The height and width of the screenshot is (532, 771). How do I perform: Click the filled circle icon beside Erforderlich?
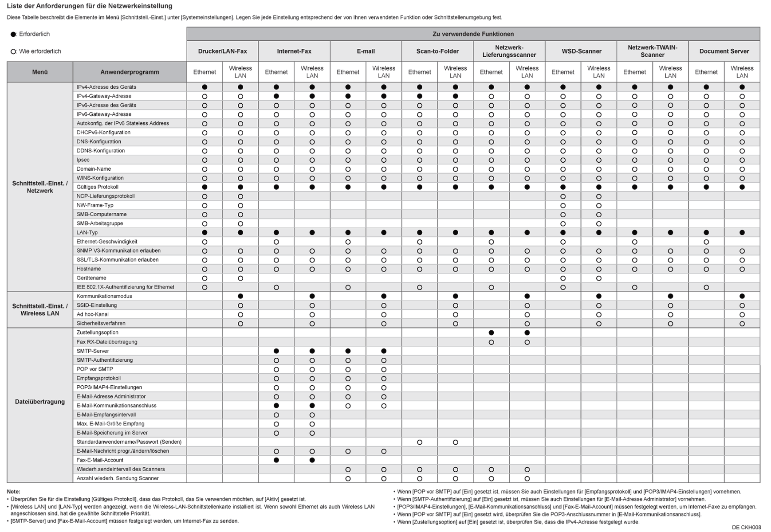[13, 35]
